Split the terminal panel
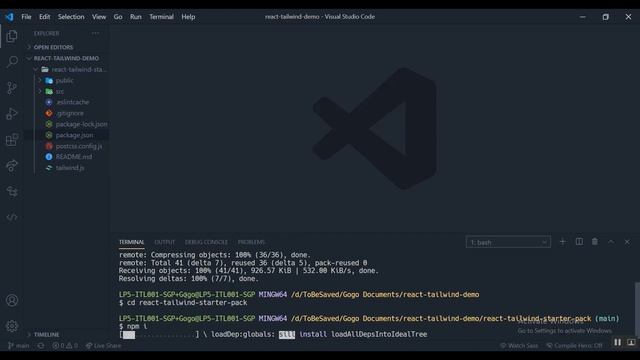Screen dimensions: 640x360 (x=579, y=242)
